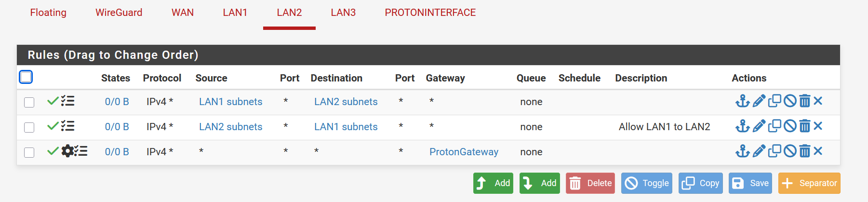The height and width of the screenshot is (202, 868).
Task: Open the PROTONINTERFACE tab
Action: (430, 13)
